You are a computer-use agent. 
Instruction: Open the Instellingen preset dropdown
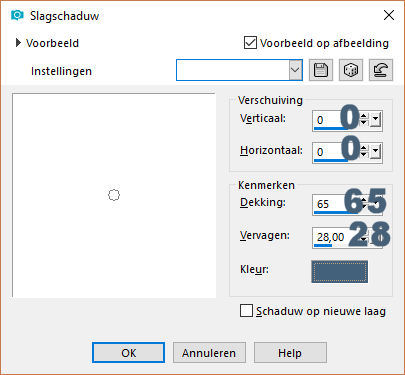pyautogui.click(x=295, y=70)
